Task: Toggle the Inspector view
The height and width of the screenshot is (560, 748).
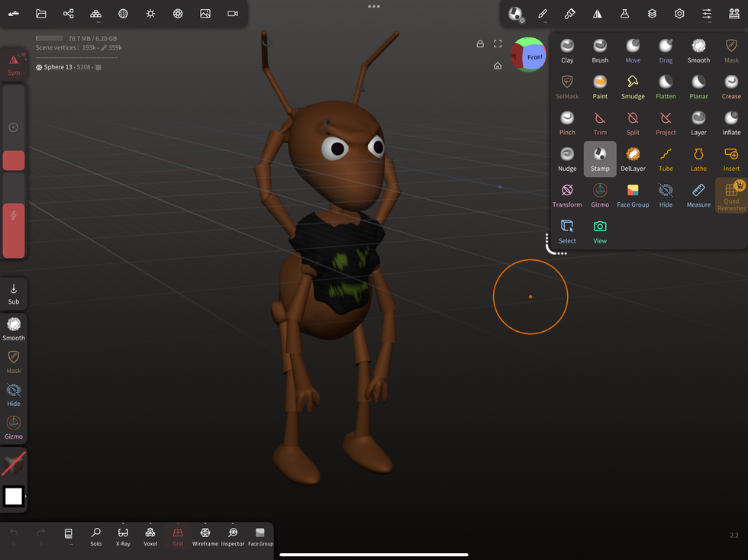Action: pos(233,536)
